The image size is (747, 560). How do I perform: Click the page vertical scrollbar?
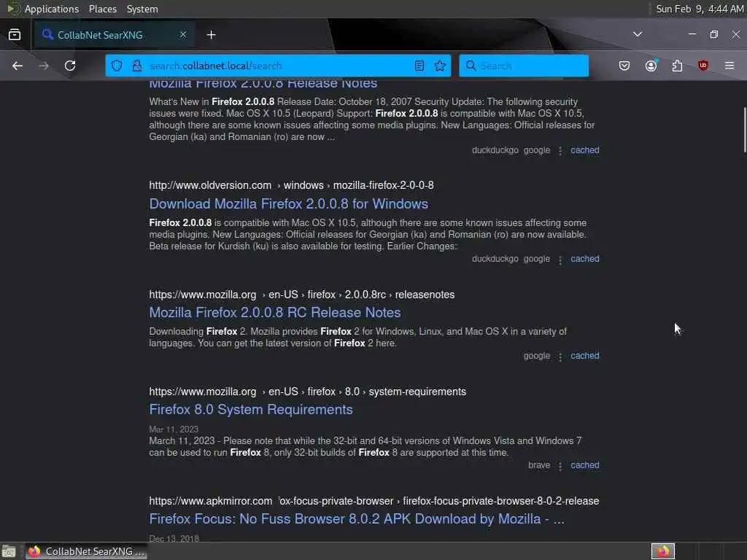click(745, 130)
